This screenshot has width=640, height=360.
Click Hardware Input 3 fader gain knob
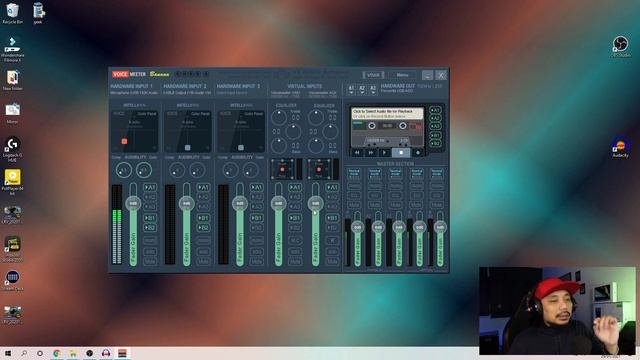pyautogui.click(x=240, y=203)
